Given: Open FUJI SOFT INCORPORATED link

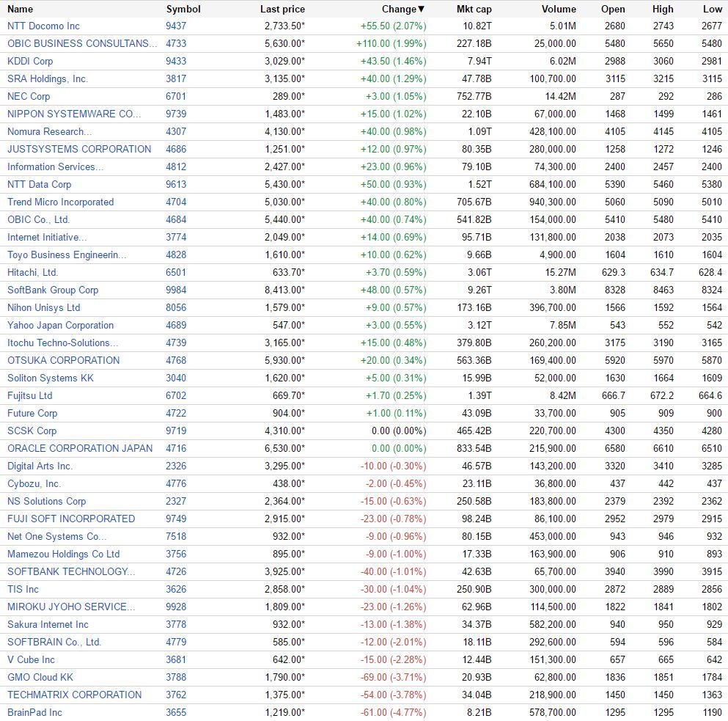Looking at the screenshot, I should [x=71, y=519].
